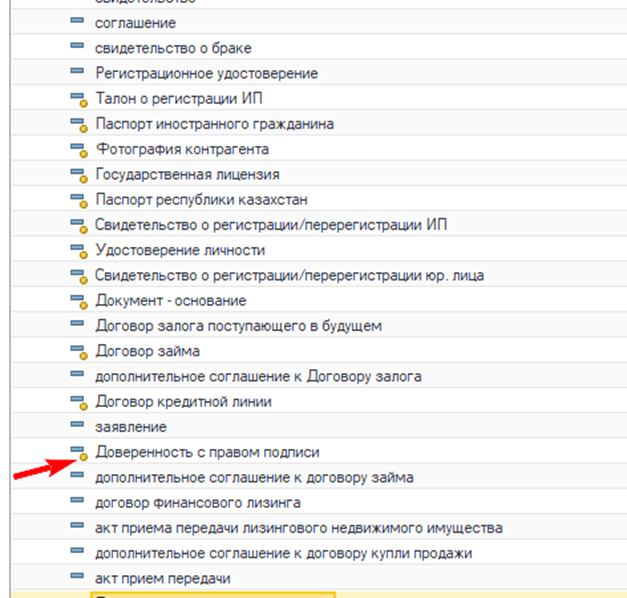
Task: Click the icon beside 'Паспорт республики казахстан'
Action: (x=79, y=200)
